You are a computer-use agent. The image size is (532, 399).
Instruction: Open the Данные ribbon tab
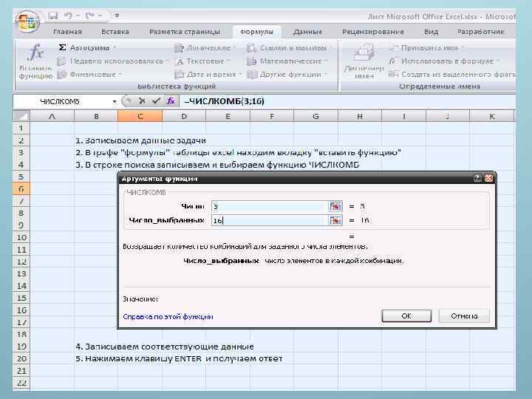click(307, 32)
